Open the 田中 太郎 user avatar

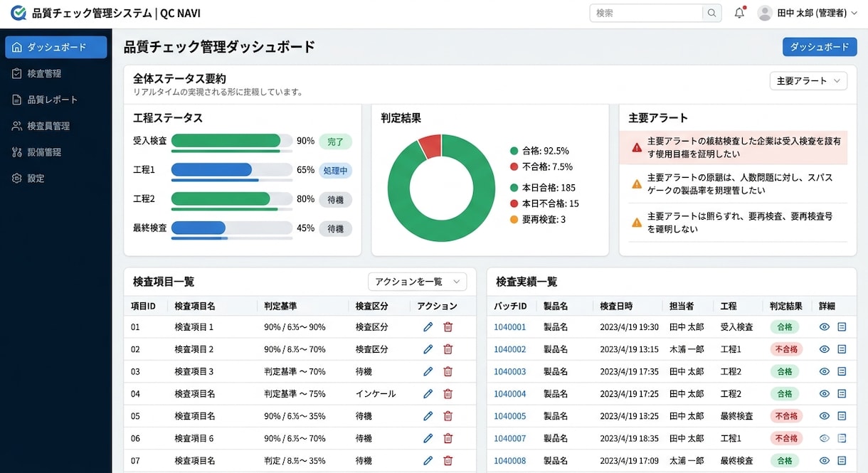click(765, 13)
